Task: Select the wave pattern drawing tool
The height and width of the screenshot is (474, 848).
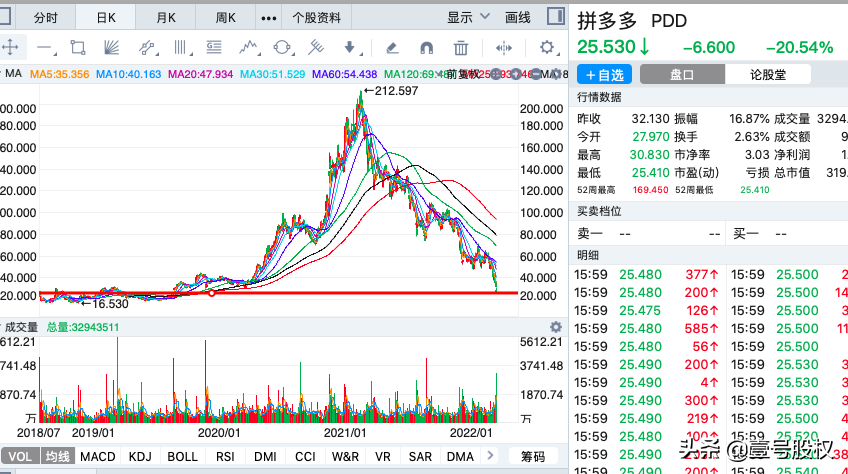Action: point(249,48)
